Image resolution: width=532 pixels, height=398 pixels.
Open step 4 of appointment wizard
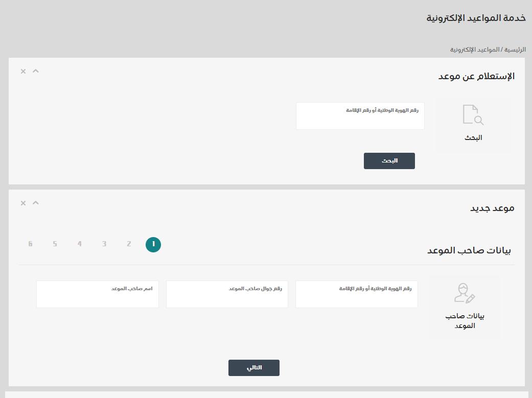pos(80,244)
